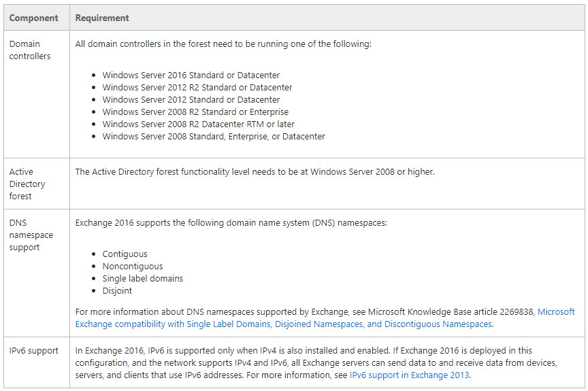Click Windows Server 2008 R2 Standard or Enterprise item
This screenshot has width=588, height=391.
click(x=195, y=112)
